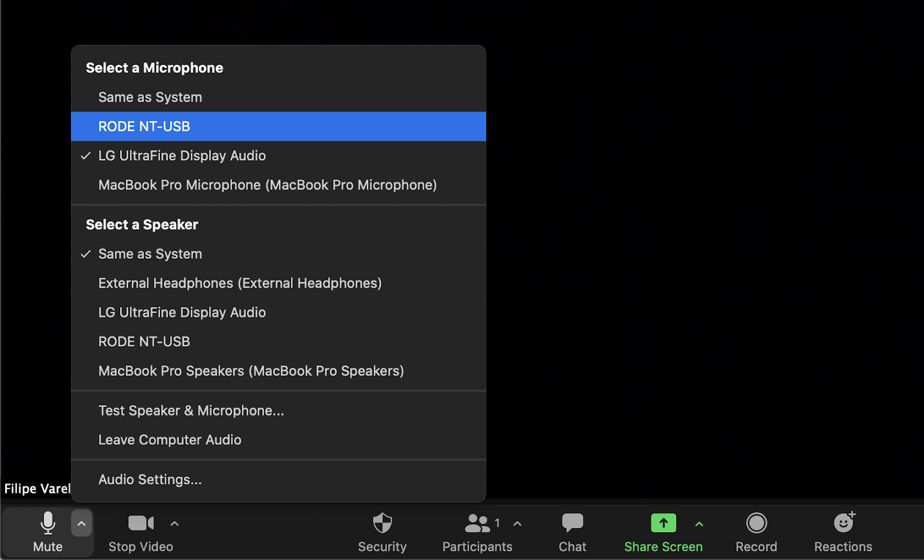Viewport: 924px width, 560px height.
Task: Open Audio Settings from the menu
Action: coord(150,480)
